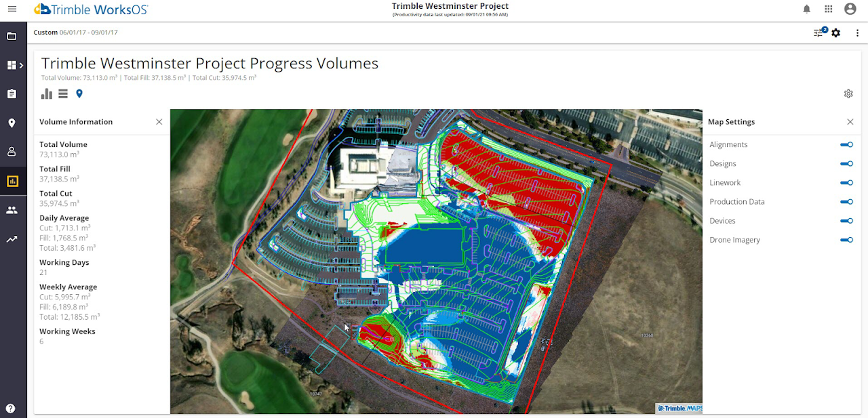This screenshot has width=868, height=418.
Task: Click the Map Settings panel title
Action: point(731,122)
